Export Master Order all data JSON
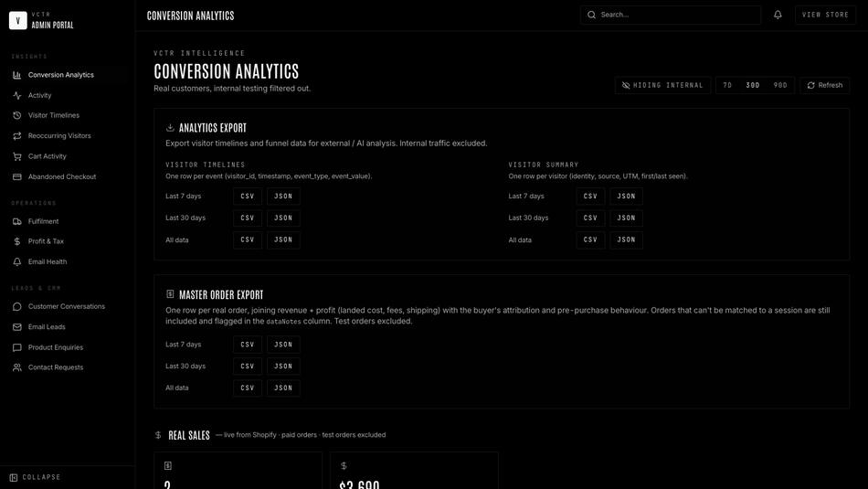The width and height of the screenshot is (868, 489). pos(283,388)
